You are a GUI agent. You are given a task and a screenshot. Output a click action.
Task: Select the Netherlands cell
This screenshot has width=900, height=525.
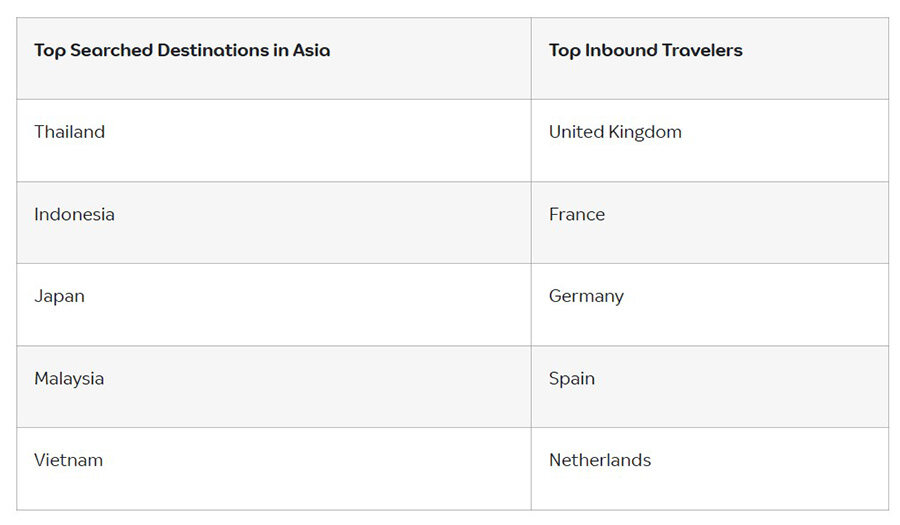710,468
